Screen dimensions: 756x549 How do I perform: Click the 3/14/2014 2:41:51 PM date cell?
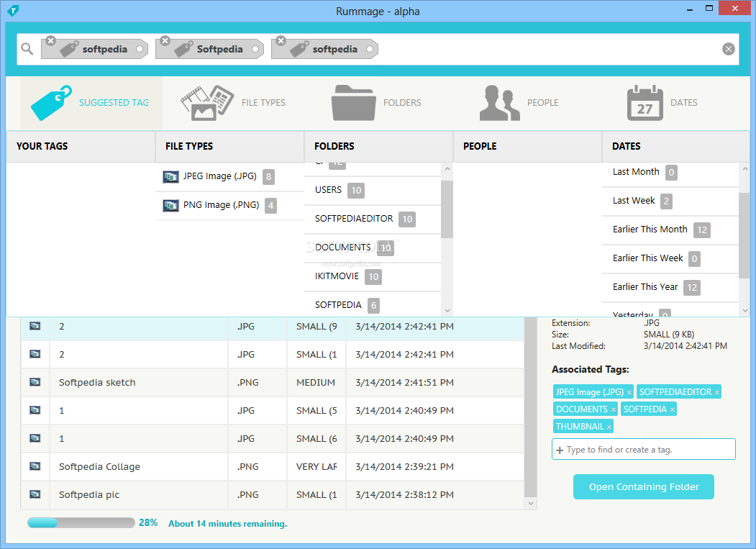click(x=404, y=383)
